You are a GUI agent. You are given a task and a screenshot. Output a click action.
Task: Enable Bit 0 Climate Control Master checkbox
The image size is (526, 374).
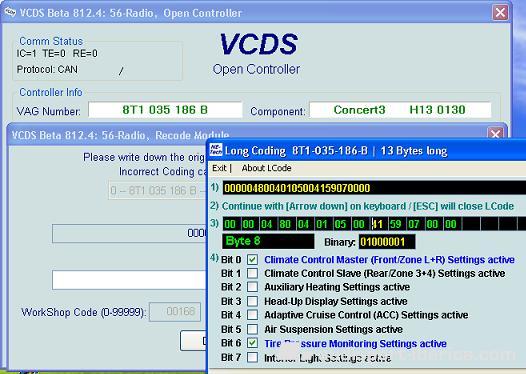tap(252, 259)
